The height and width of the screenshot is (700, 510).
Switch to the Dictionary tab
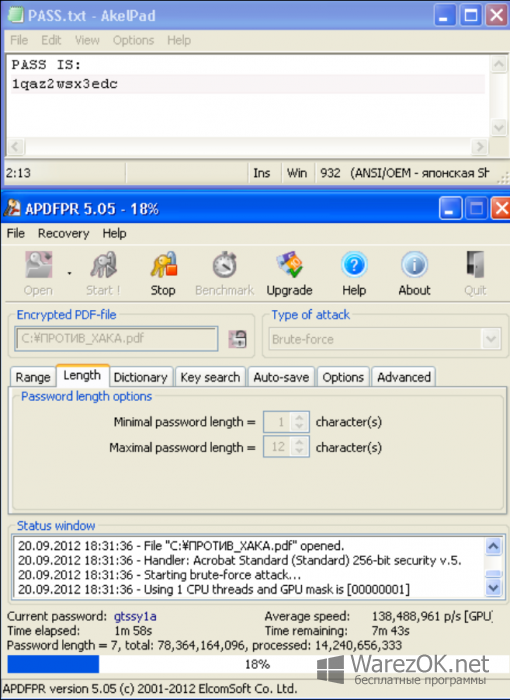click(140, 377)
